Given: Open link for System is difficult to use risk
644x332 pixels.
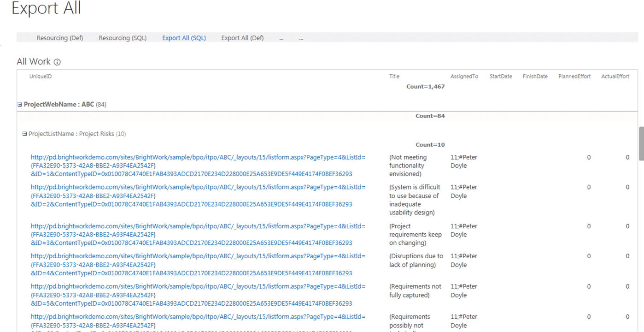Looking at the screenshot, I should tap(198, 196).
